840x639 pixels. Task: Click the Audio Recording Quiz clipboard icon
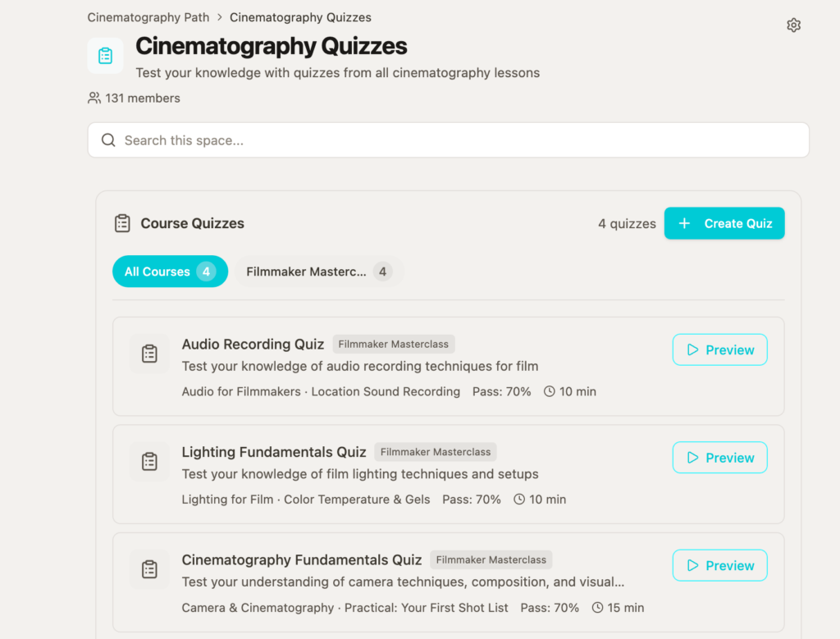[x=149, y=354]
